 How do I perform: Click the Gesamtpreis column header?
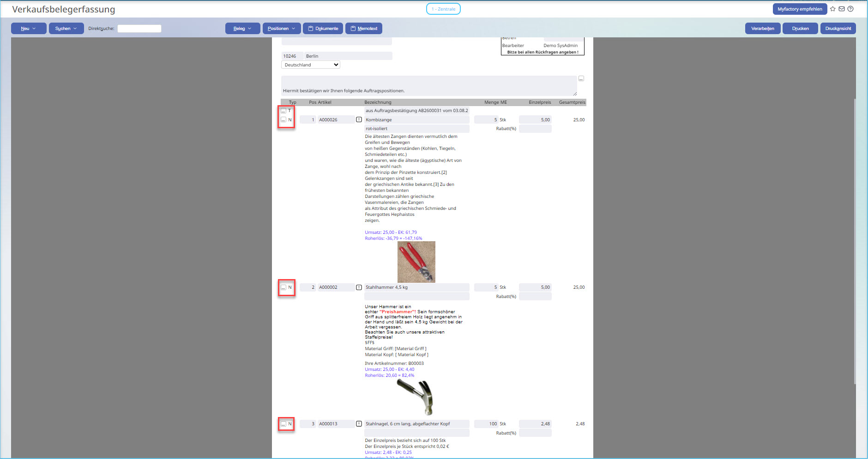(572, 102)
